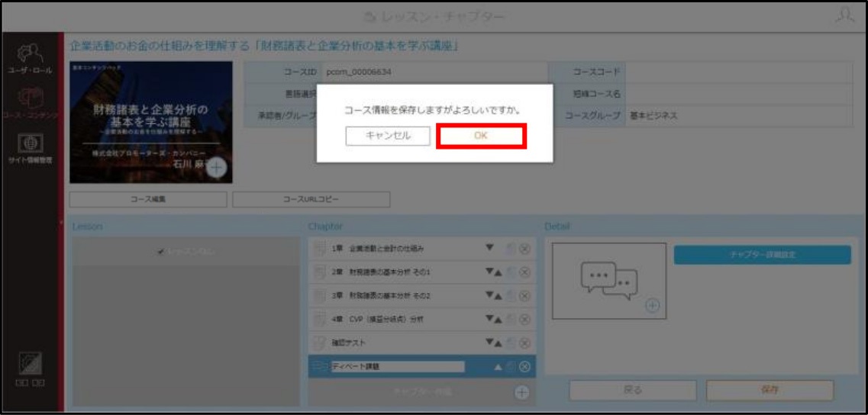Click 基本ビジネス course group value

click(x=653, y=116)
